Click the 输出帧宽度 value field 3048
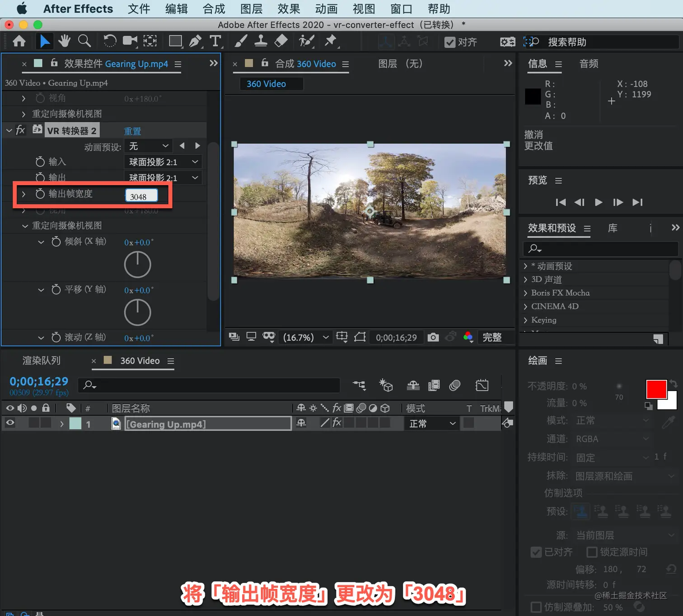Screen dimensions: 683x616 [x=141, y=195]
